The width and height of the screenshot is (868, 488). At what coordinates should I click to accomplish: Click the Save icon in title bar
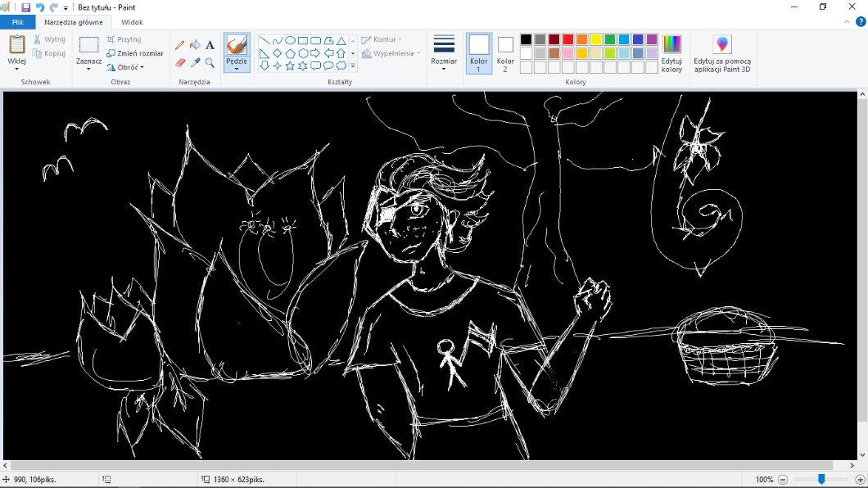26,7
